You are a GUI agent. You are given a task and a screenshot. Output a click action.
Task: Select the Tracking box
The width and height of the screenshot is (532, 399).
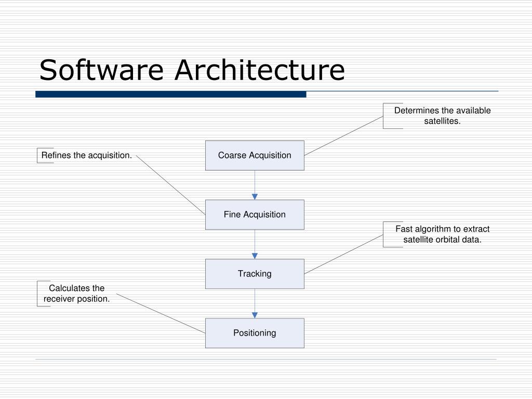pyautogui.click(x=255, y=274)
